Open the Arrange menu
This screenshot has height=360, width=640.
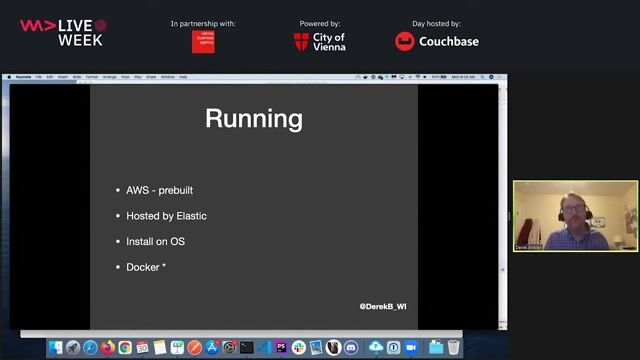pos(109,77)
